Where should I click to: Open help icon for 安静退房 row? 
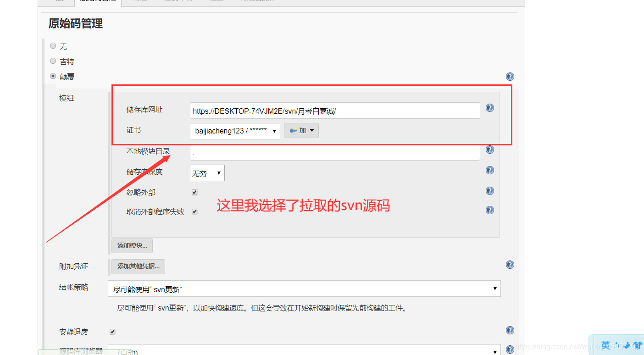(x=510, y=330)
